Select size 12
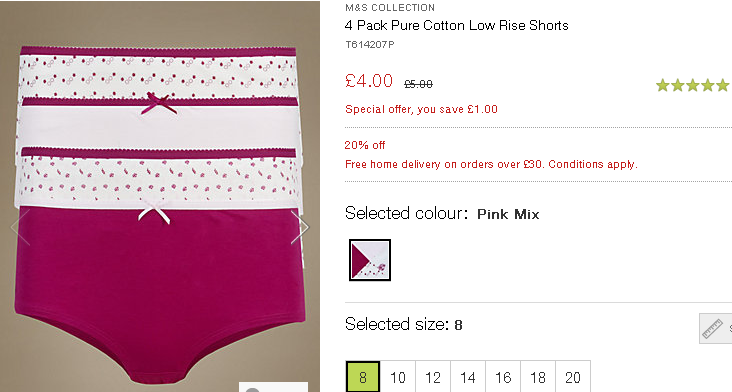 pos(433,377)
